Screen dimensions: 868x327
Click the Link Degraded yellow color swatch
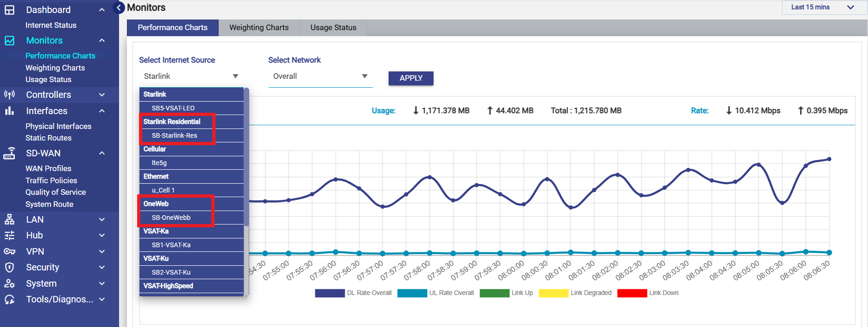pyautogui.click(x=553, y=293)
